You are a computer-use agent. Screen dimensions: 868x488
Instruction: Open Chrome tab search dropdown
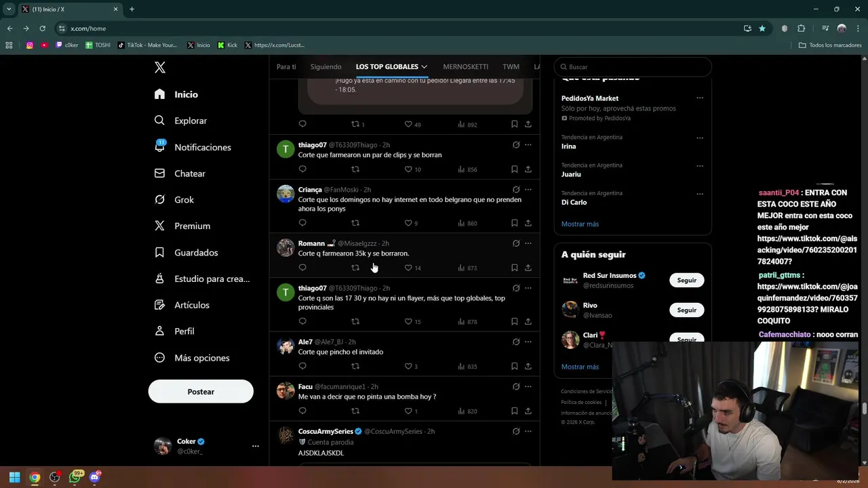pos(9,9)
